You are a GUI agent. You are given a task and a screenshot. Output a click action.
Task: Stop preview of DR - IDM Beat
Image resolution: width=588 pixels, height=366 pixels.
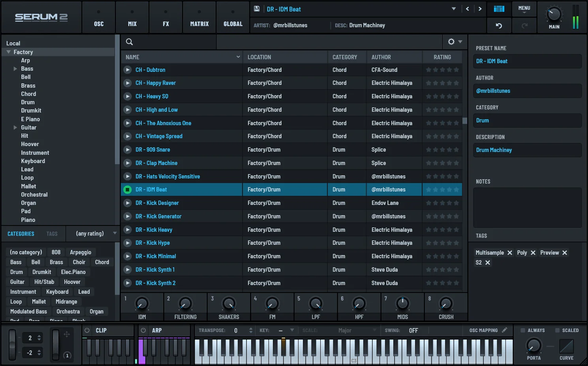[127, 190]
